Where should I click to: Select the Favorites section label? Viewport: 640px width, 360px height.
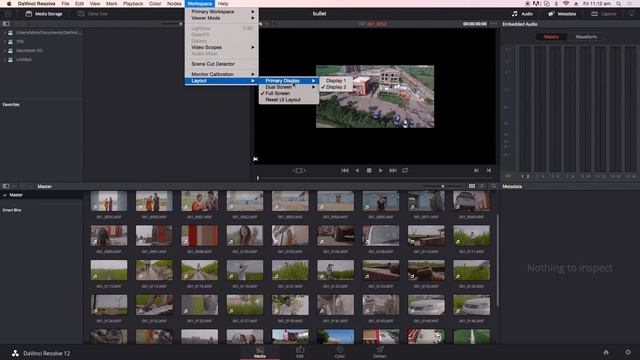11,105
